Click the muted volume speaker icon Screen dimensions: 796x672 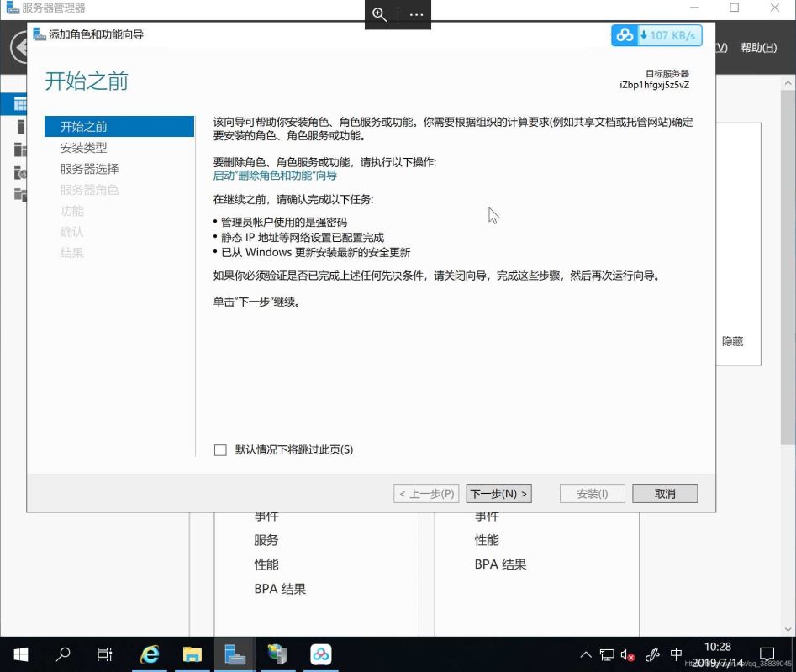628,654
